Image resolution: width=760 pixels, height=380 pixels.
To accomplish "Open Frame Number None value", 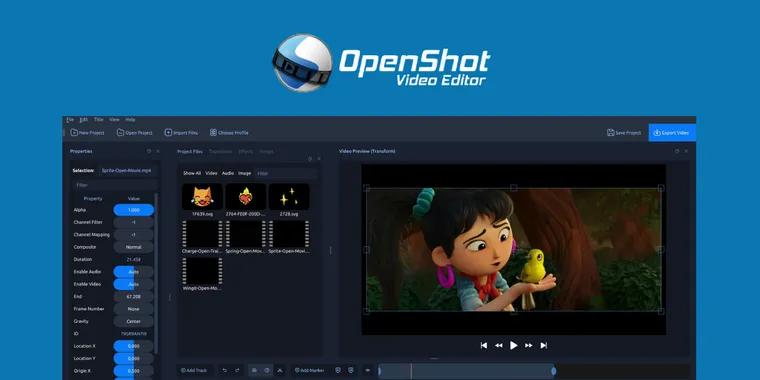I will pos(134,309).
